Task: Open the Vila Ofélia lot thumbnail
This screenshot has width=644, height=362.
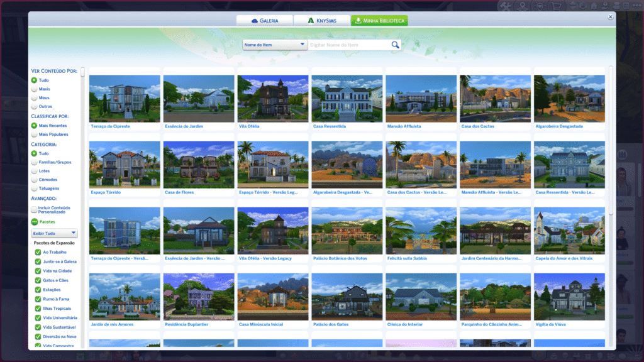Action: click(273, 99)
